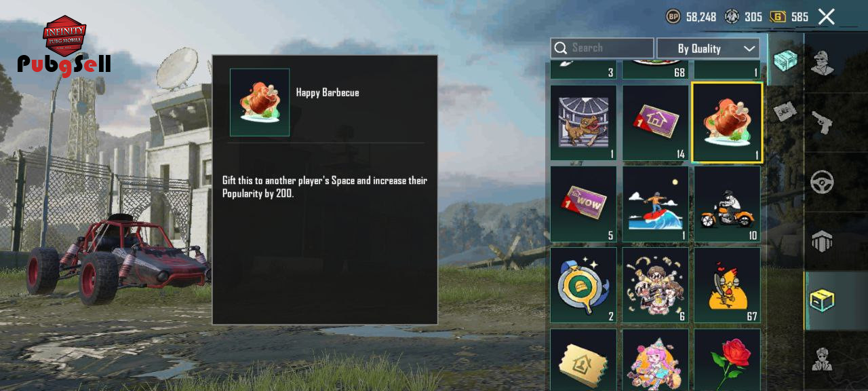Screen dimensions: 868x391
Task: Select the red rose item
Action: click(727, 360)
